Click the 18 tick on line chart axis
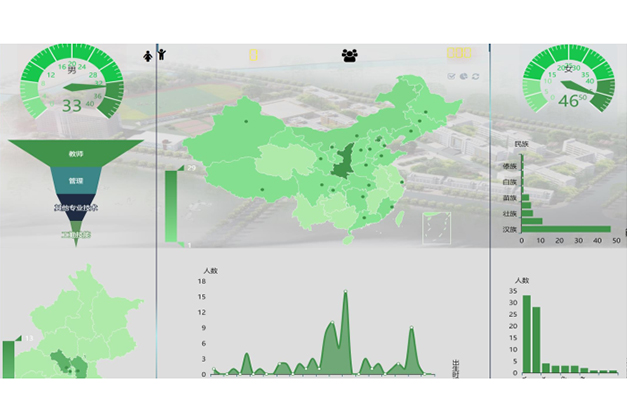 (x=202, y=281)
